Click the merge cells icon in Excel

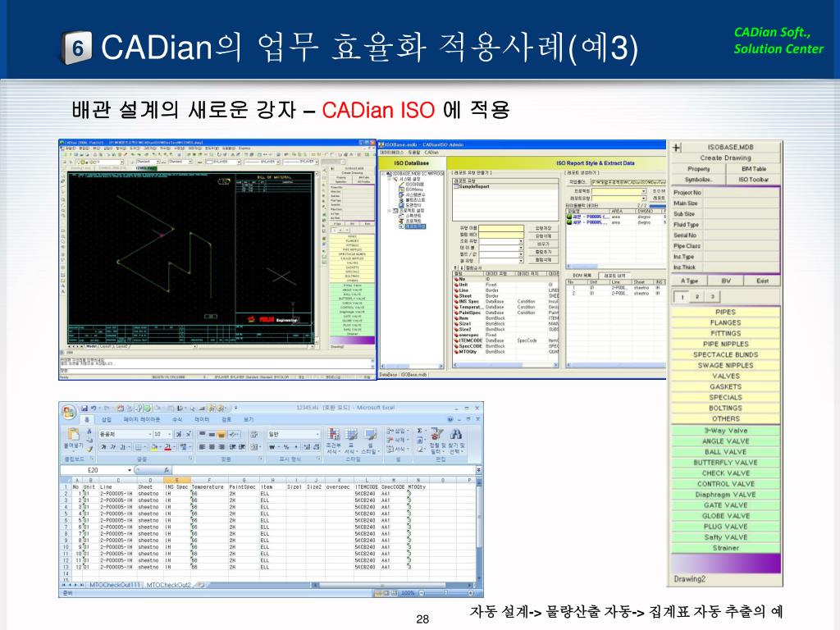[254, 447]
